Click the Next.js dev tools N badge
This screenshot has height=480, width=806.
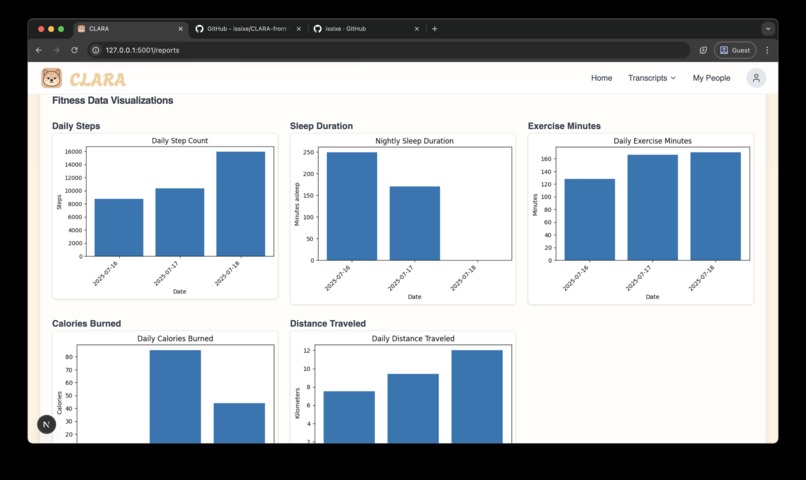click(x=46, y=424)
